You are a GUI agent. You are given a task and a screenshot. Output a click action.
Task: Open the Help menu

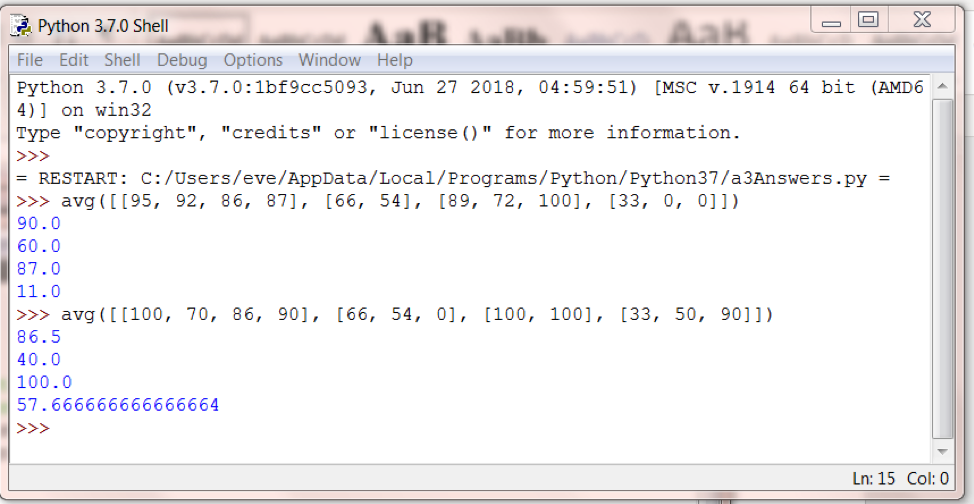[x=394, y=60]
